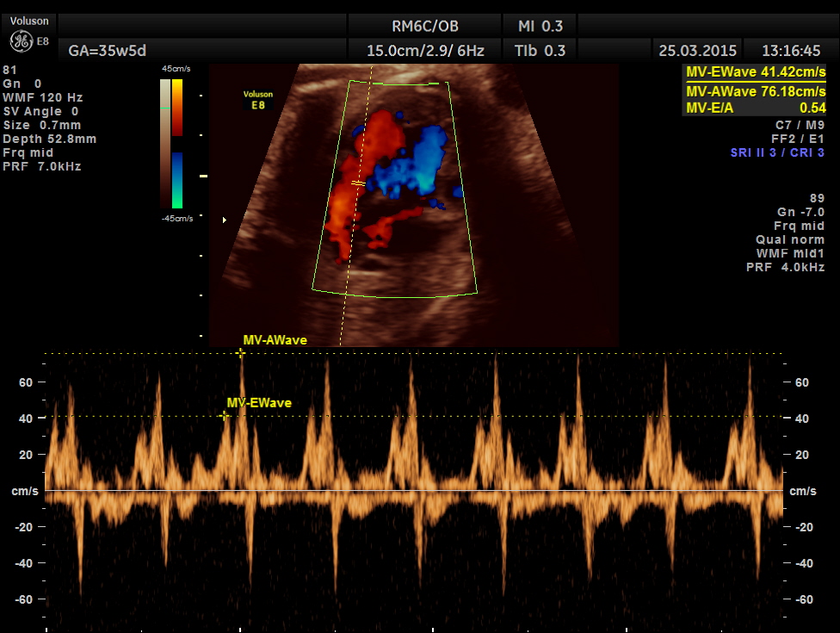Click the PRF 7.0kHz parameter on left

[42, 166]
